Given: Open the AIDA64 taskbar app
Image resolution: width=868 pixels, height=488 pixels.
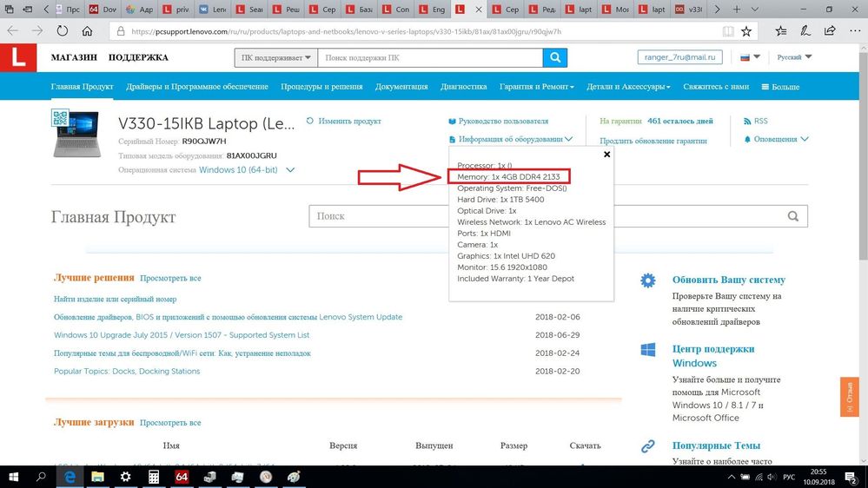Looking at the screenshot, I should [182, 477].
